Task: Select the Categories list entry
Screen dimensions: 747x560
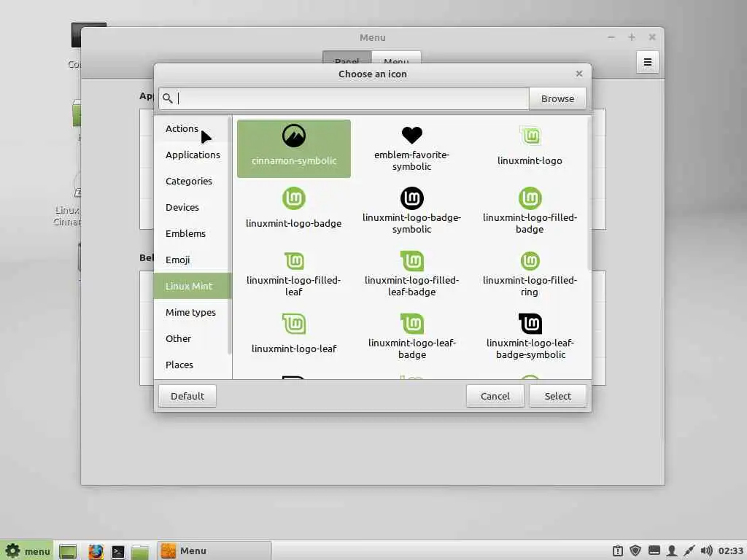Action: pyautogui.click(x=193, y=181)
